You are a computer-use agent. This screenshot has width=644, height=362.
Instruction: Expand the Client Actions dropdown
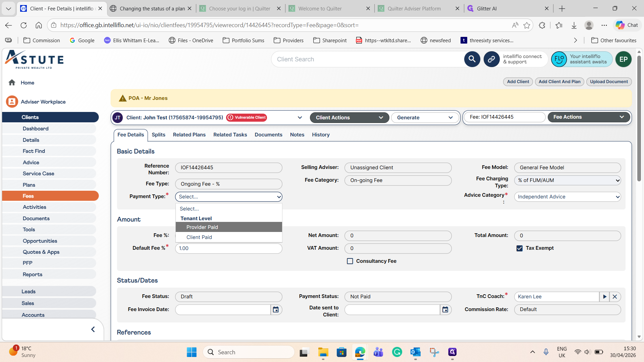pyautogui.click(x=349, y=118)
